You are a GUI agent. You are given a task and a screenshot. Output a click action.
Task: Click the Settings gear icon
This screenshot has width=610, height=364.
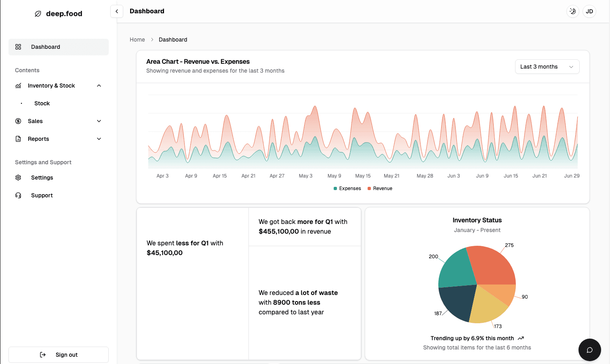pos(18,178)
